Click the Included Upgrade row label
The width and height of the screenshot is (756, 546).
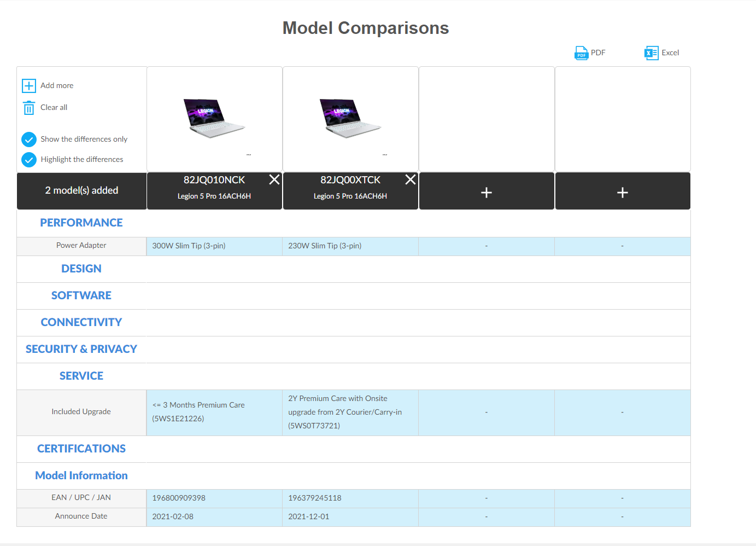[x=81, y=412]
